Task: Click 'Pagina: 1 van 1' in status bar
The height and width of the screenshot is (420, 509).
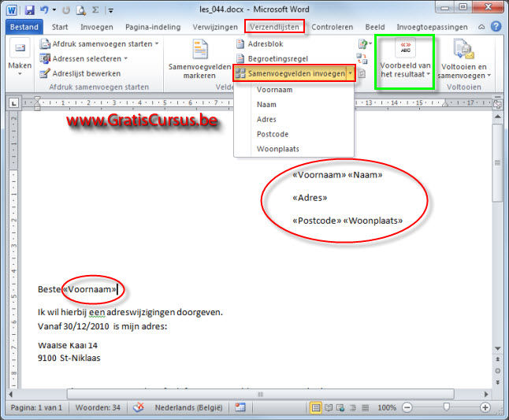Action: coord(36,407)
